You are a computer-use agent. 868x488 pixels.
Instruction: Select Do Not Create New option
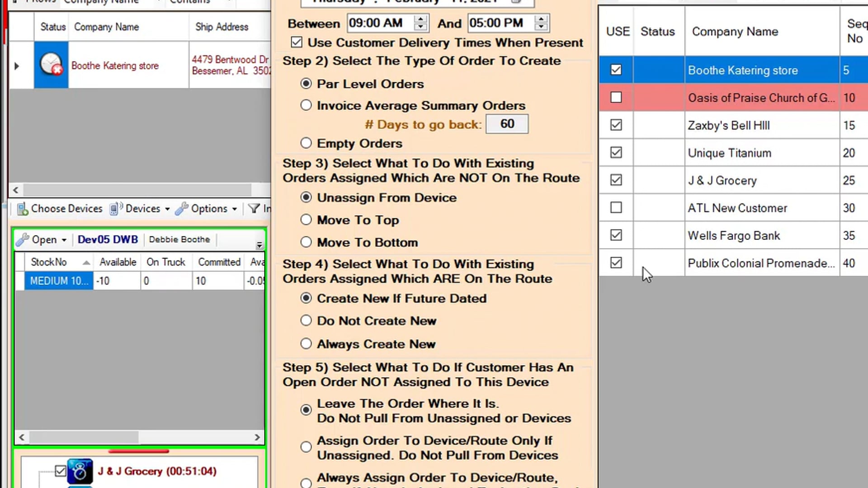[x=306, y=320]
